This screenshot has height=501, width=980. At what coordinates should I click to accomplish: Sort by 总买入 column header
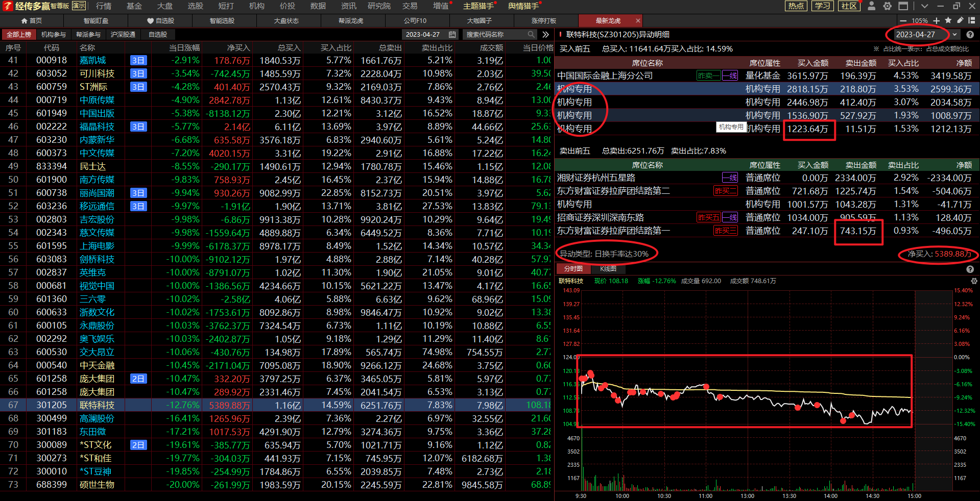[x=289, y=48]
